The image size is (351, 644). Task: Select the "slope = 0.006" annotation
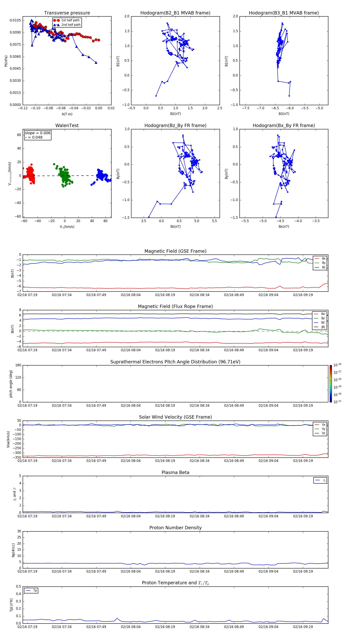coord(37,133)
